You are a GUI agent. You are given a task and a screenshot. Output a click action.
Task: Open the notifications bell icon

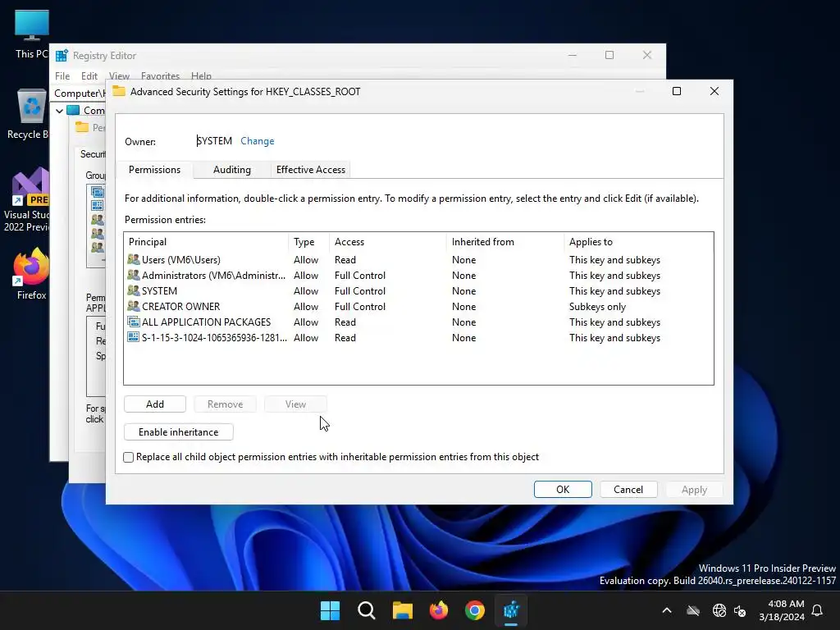click(x=818, y=610)
